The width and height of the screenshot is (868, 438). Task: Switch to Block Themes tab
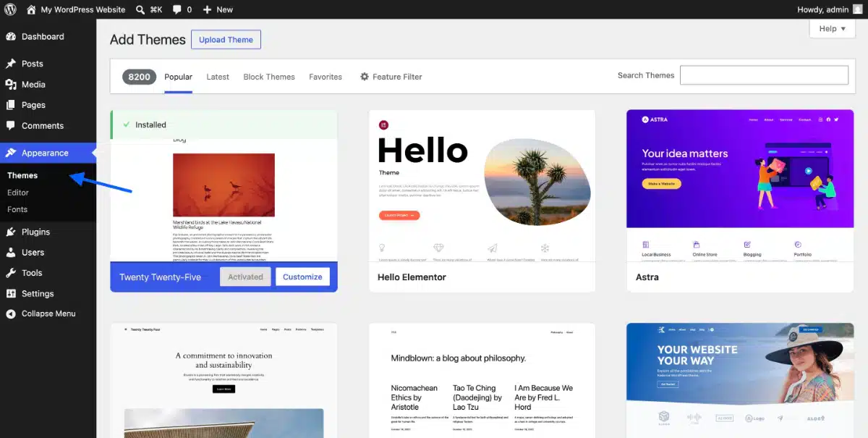[x=269, y=77]
